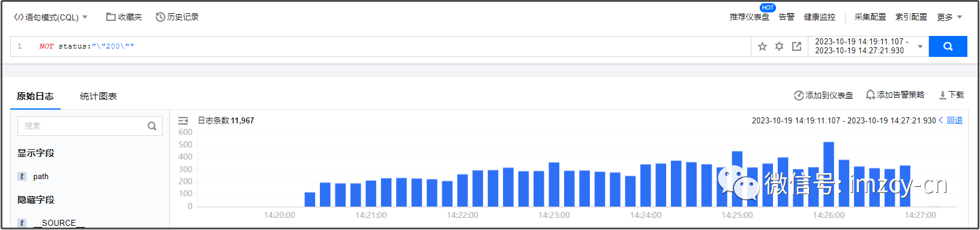This screenshot has width=980, height=230.
Task: Expand 语句模式(CQL) mode dropdown
Action: coord(50,17)
